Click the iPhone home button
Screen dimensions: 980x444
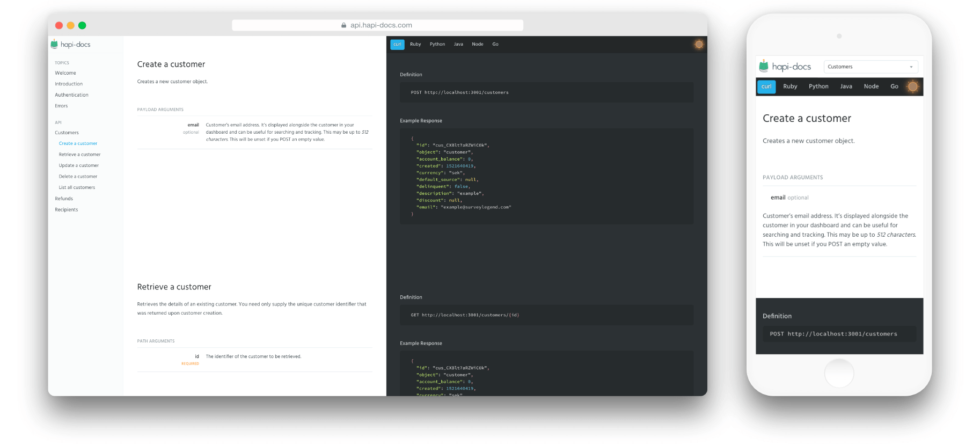839,373
